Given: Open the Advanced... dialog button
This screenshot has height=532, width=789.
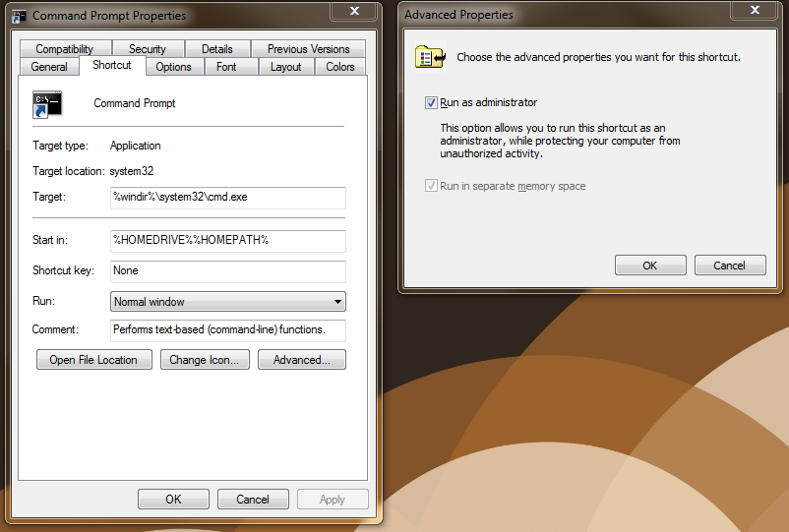Looking at the screenshot, I should (301, 360).
